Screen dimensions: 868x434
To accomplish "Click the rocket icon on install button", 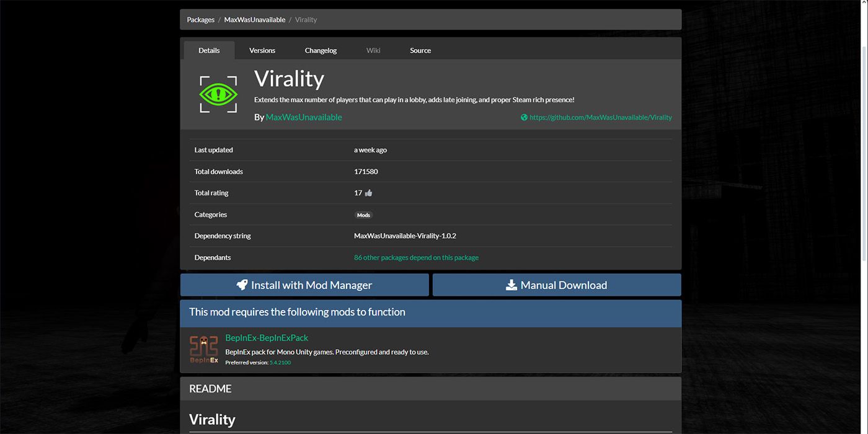I will [242, 285].
